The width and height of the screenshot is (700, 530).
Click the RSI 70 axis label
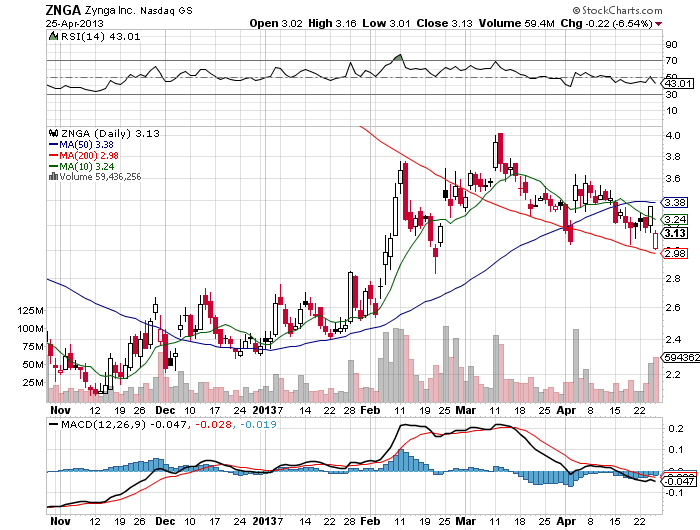[671, 61]
